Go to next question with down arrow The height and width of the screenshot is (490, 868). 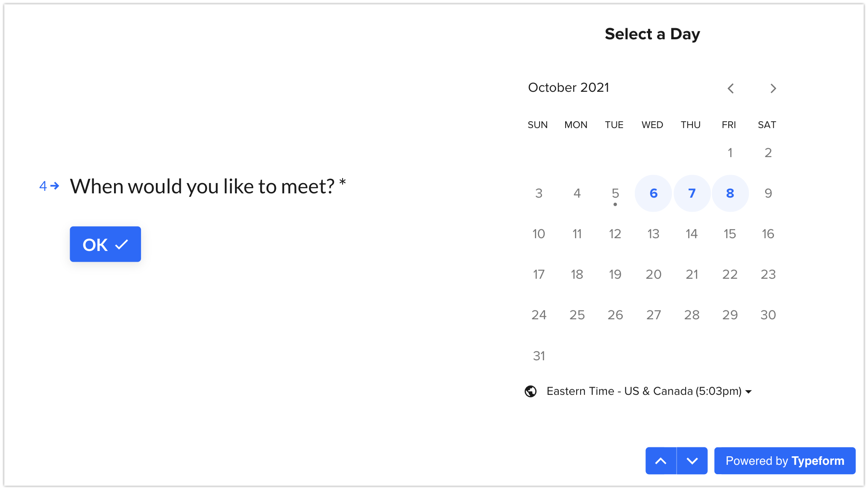pos(692,461)
